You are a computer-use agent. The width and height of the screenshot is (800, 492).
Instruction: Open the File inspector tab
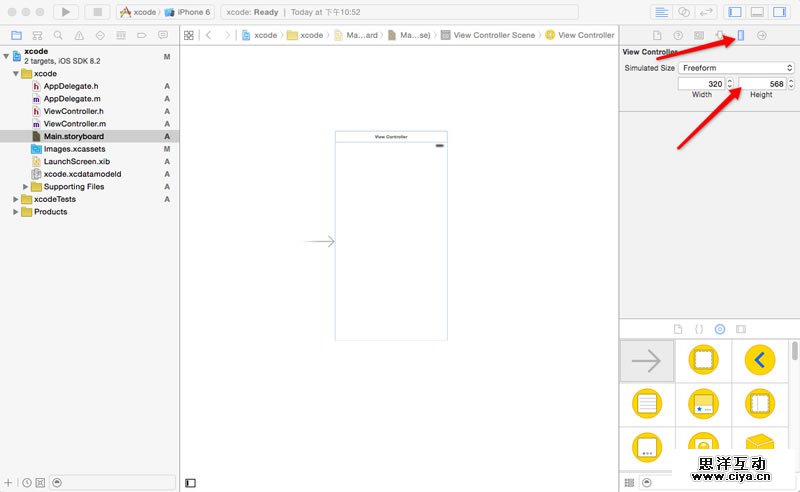[x=657, y=35]
